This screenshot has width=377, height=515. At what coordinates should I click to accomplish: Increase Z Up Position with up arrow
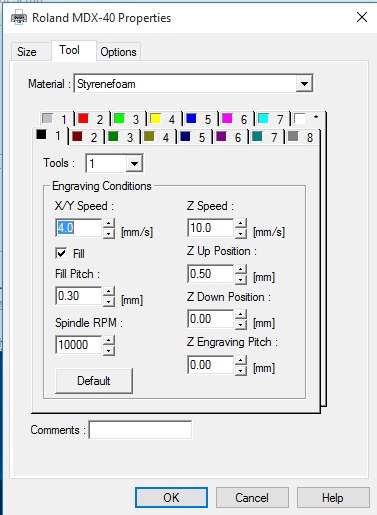(241, 269)
